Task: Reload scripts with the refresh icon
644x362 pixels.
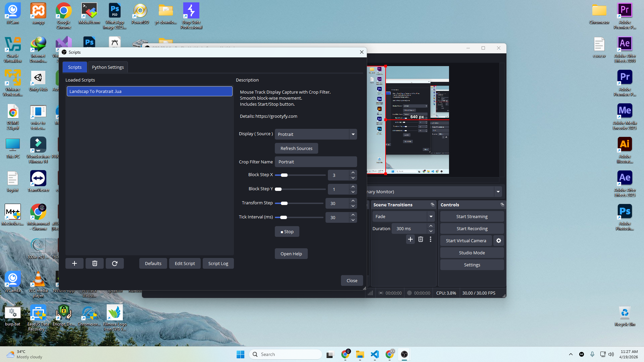Action: click(115, 263)
